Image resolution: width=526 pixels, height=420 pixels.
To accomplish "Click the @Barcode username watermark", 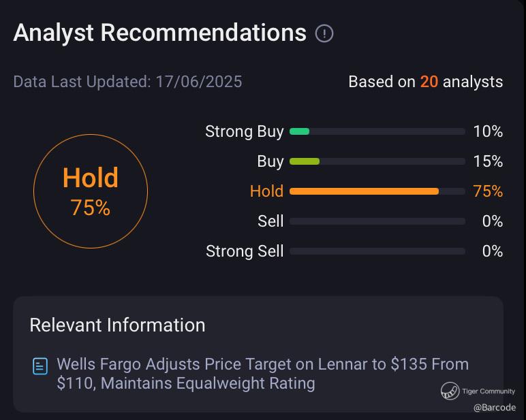I will (x=495, y=407).
